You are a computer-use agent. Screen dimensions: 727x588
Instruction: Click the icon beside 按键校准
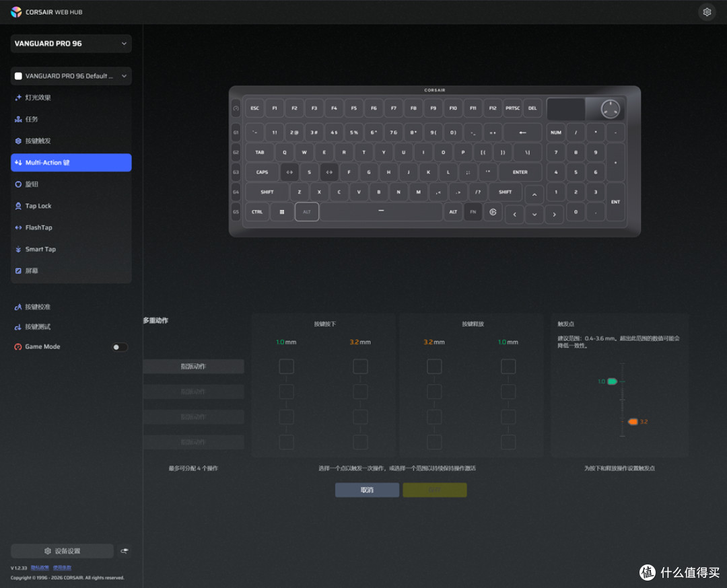pyautogui.click(x=18, y=307)
